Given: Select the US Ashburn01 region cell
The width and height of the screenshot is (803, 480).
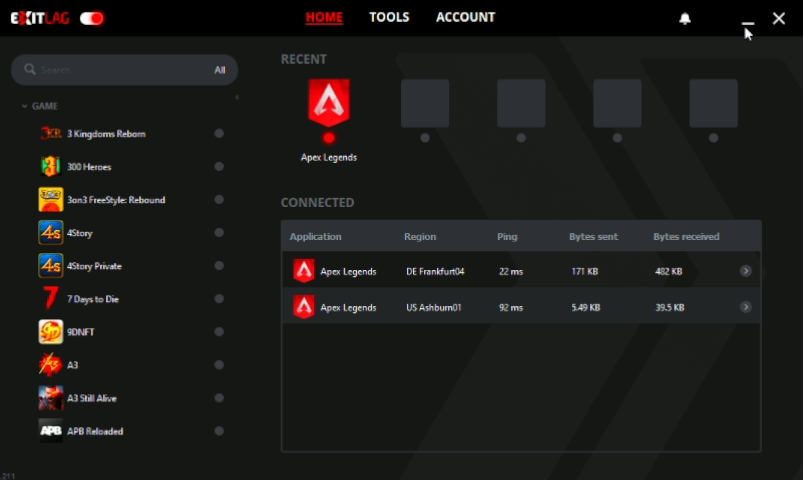Looking at the screenshot, I should [x=434, y=307].
